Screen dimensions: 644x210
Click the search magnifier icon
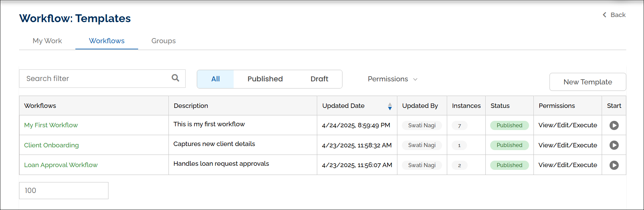[175, 78]
